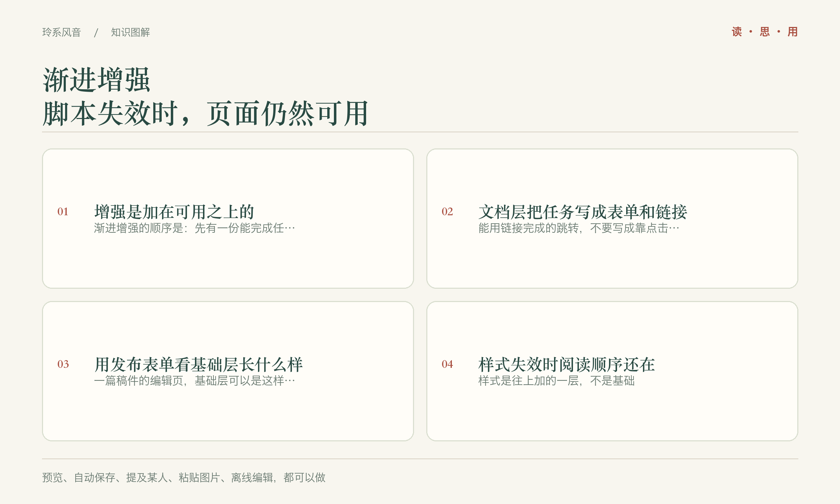Click subtitle 脚本失效时，页面仍然可用

(x=205, y=113)
